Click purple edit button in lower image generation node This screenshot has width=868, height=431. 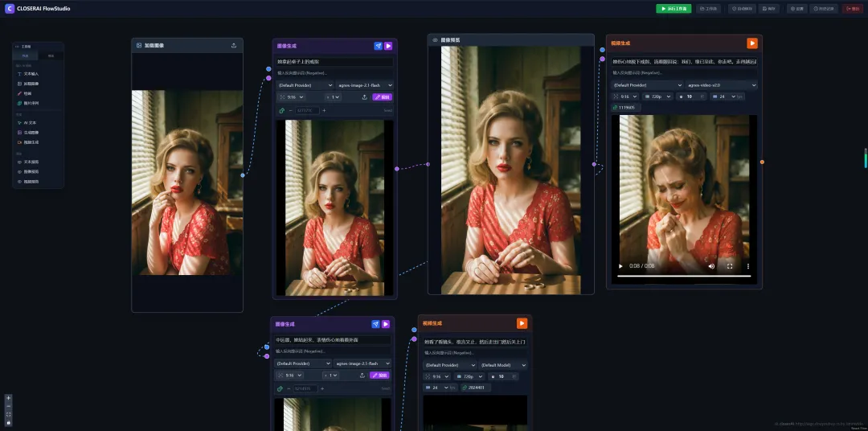click(379, 375)
